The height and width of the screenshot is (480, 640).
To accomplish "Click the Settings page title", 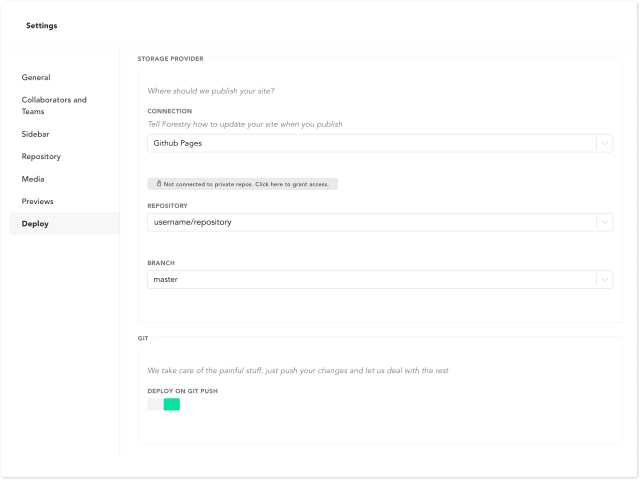I will pos(42,25).
